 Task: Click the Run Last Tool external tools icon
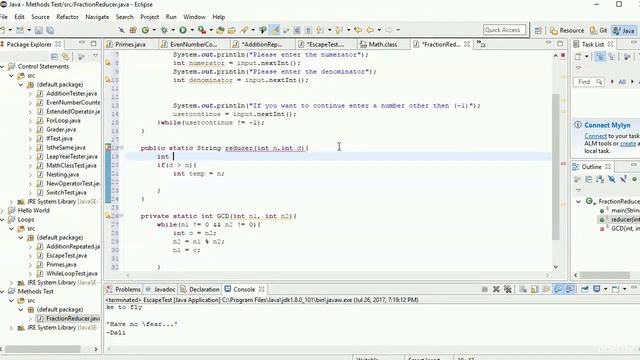click(202, 30)
